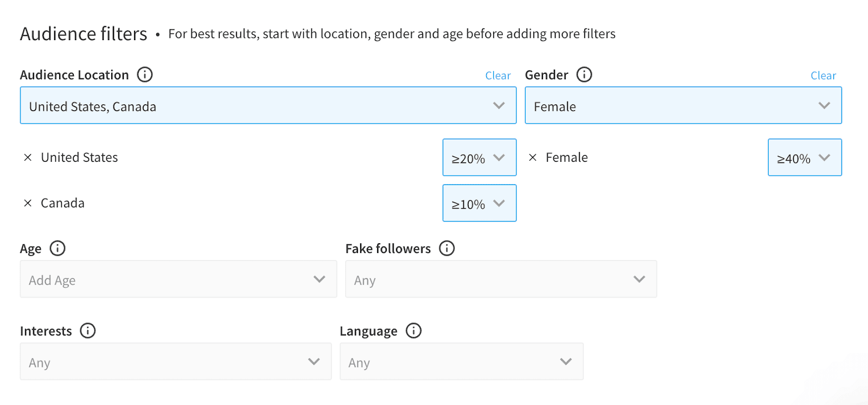Screen dimensions: 868x405
Task: Click the Fake followers info icon
Action: pos(447,248)
